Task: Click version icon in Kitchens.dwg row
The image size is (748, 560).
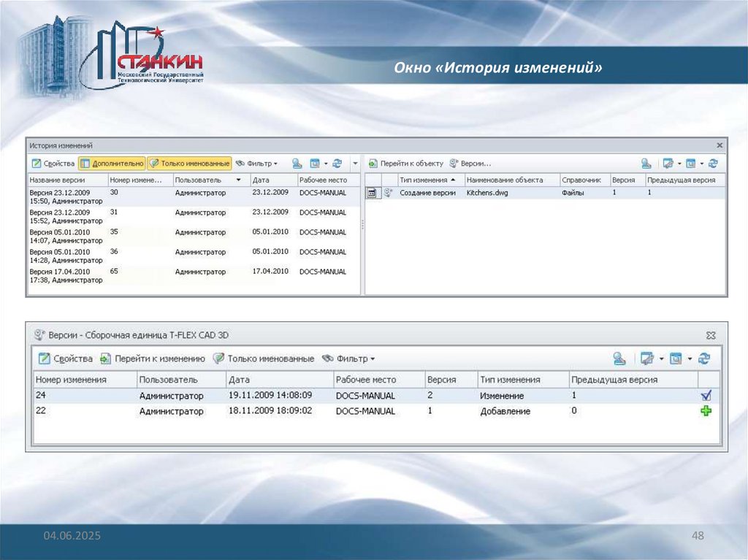Action: (x=389, y=193)
